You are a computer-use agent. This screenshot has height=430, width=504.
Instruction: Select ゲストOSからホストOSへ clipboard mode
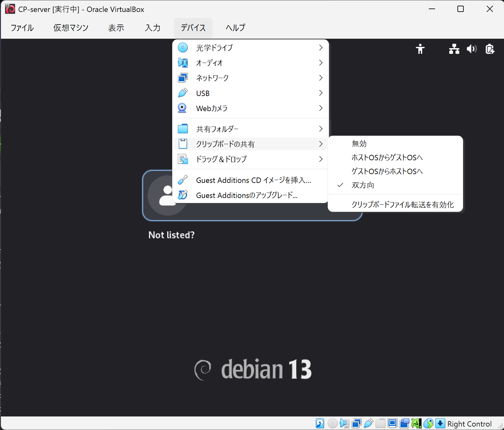click(x=395, y=171)
